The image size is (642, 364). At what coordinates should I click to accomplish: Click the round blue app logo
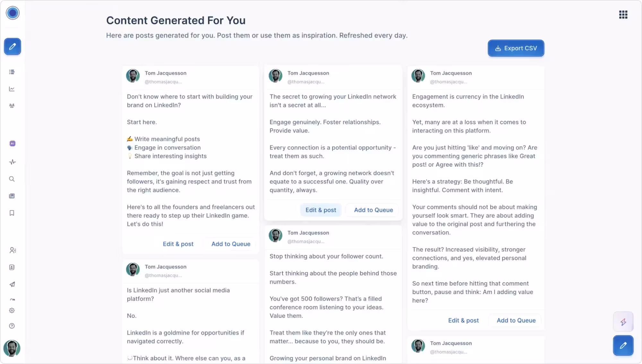coord(13,13)
